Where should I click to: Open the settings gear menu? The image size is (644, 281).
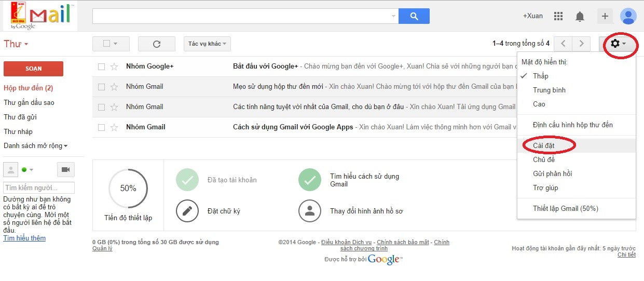click(618, 44)
